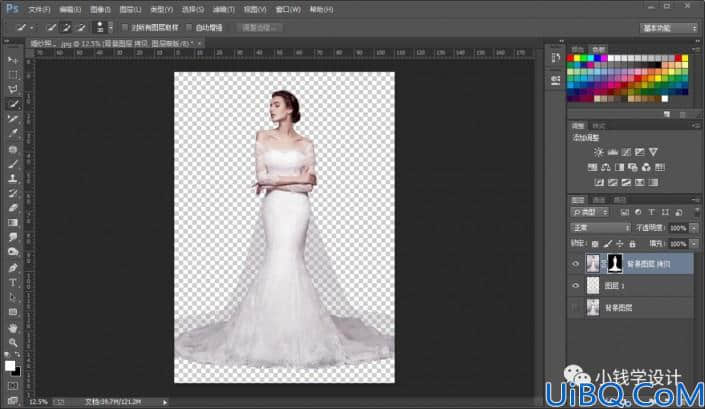The image size is (705, 409).
Task: Select the History Brush tool
Action: pos(13,193)
